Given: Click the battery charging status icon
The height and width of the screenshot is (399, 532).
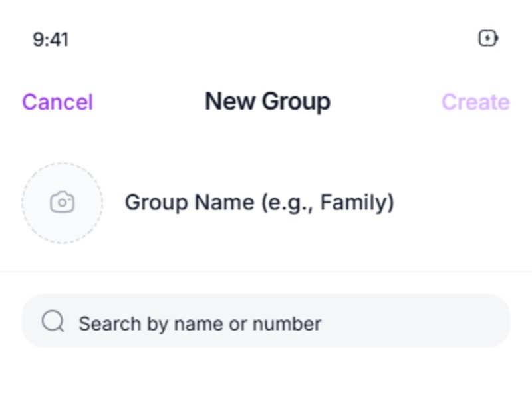Looking at the screenshot, I should coord(488,39).
